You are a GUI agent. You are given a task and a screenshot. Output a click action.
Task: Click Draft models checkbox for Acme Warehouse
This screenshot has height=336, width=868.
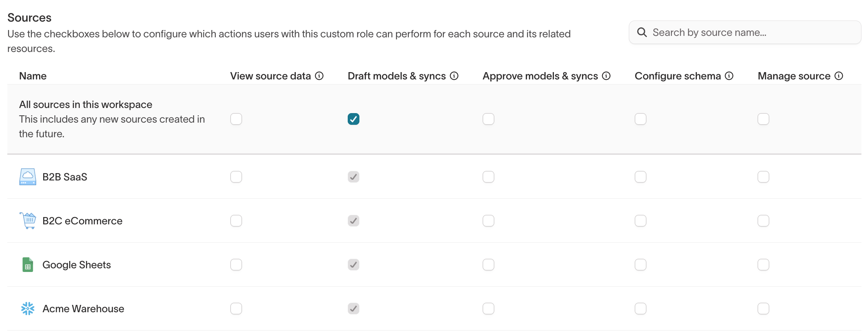pos(354,309)
